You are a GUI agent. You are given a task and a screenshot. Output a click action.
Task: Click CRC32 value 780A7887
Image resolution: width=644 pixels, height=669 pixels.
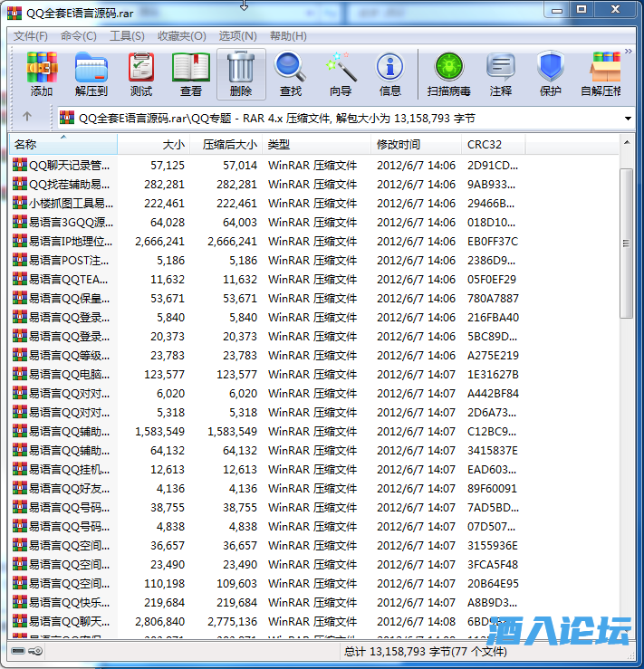coord(493,298)
